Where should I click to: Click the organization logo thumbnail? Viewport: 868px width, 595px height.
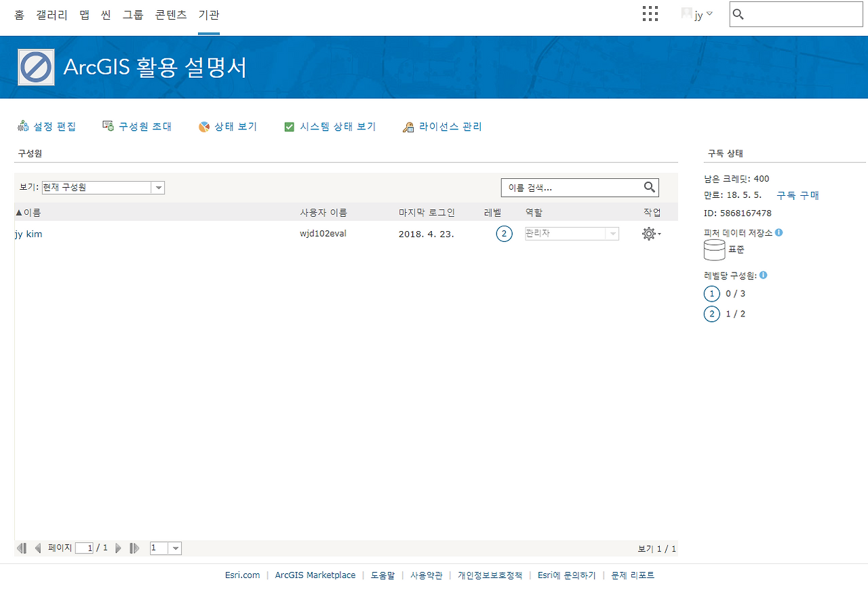(x=37, y=67)
